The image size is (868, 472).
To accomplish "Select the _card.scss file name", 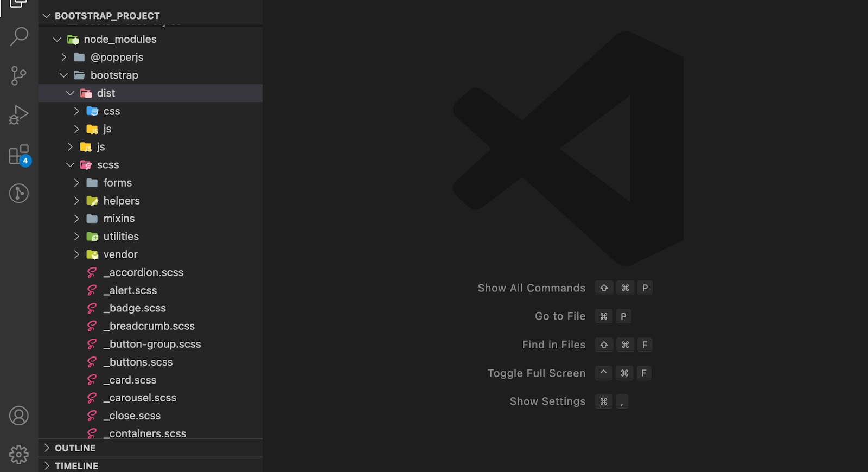I will 130,380.
